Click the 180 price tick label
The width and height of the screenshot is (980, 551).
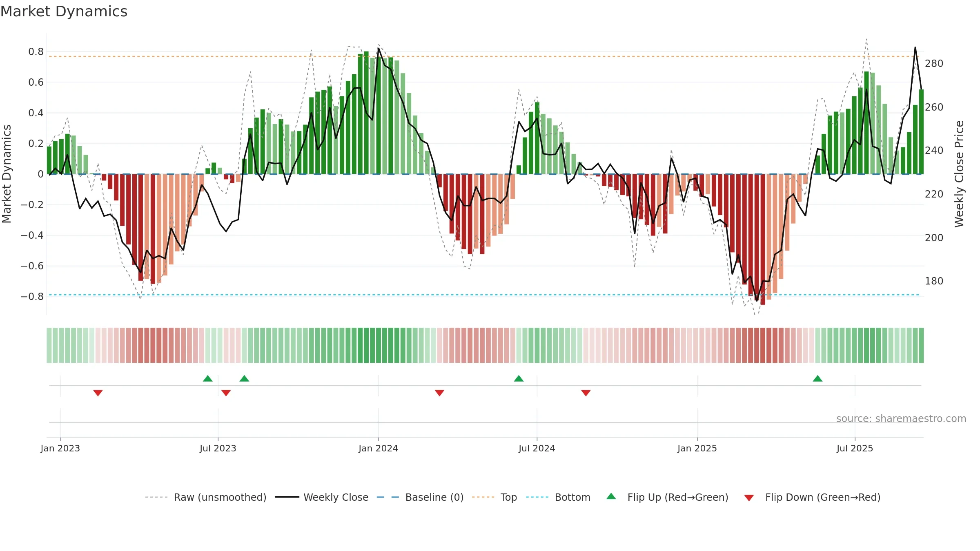click(934, 281)
